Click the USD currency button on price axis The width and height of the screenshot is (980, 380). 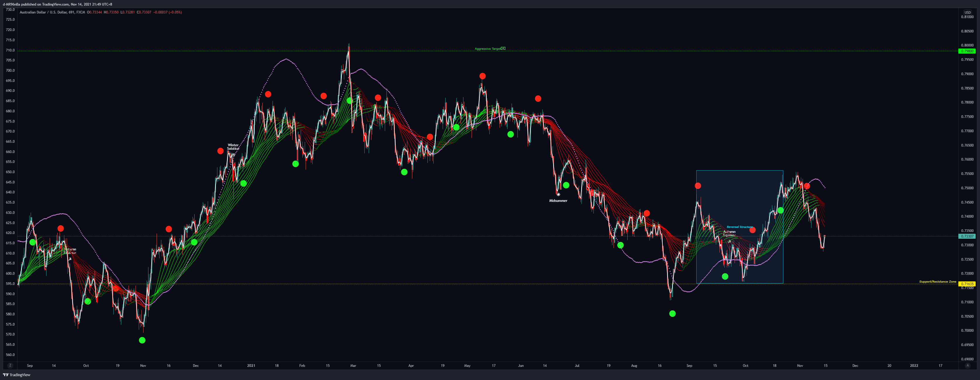click(967, 12)
